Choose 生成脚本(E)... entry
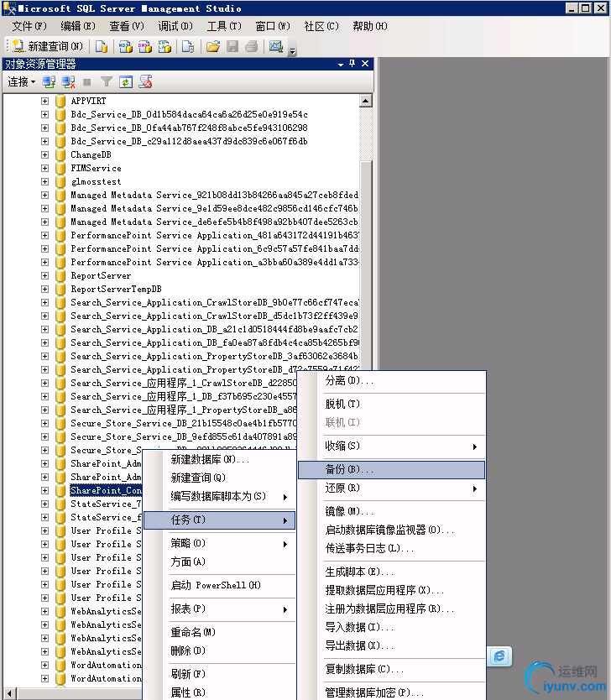 point(392,572)
